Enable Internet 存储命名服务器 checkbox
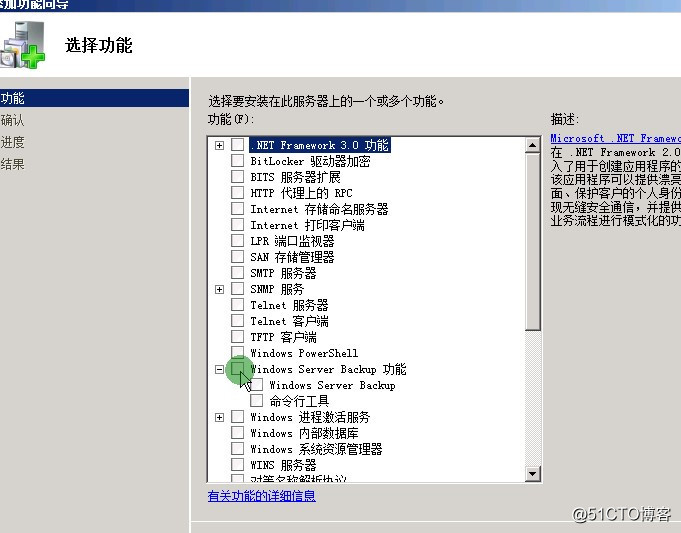 tap(237, 209)
